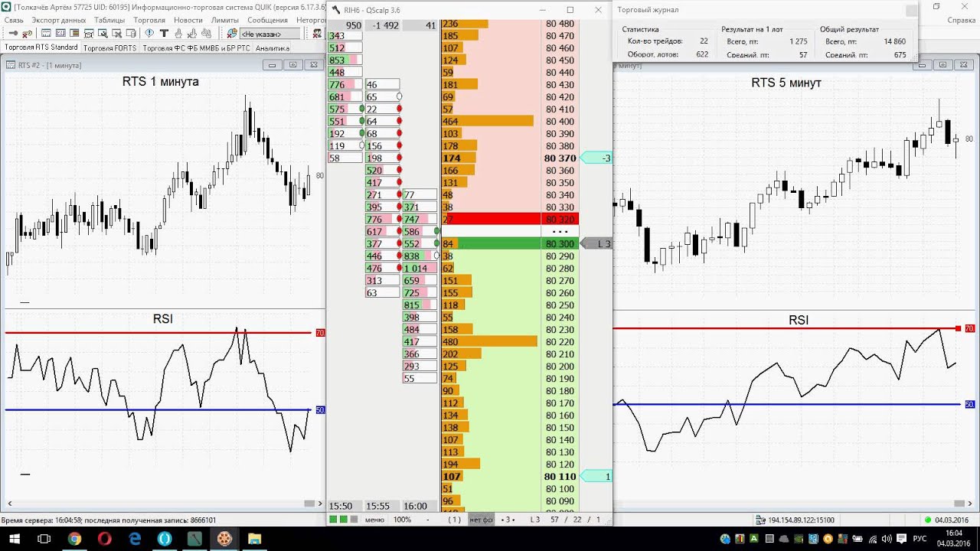Click the red 70 level label on 1-minute RSI
980x551 pixels.
click(320, 332)
